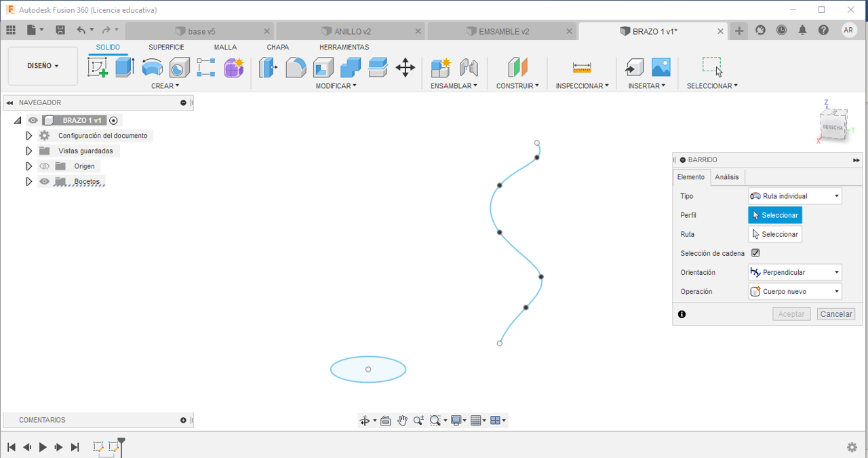This screenshot has width=868, height=458.
Task: Open the CREAR menu dropdown
Action: point(165,86)
